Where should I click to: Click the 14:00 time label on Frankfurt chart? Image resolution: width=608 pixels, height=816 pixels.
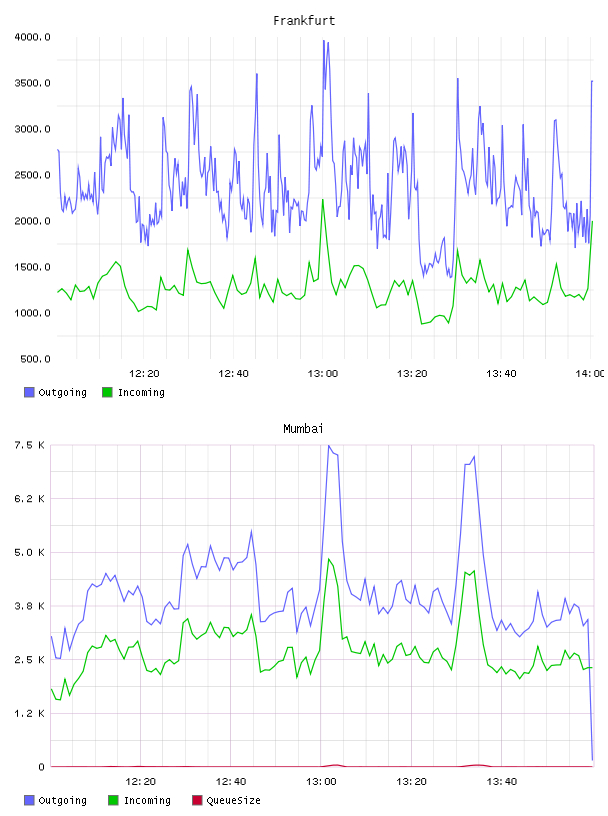590,374
